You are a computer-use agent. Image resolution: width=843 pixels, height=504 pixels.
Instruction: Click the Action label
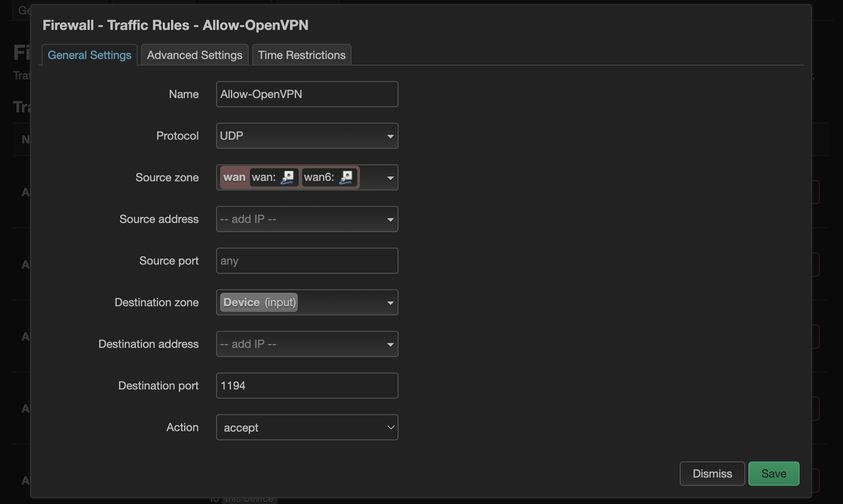click(x=183, y=427)
